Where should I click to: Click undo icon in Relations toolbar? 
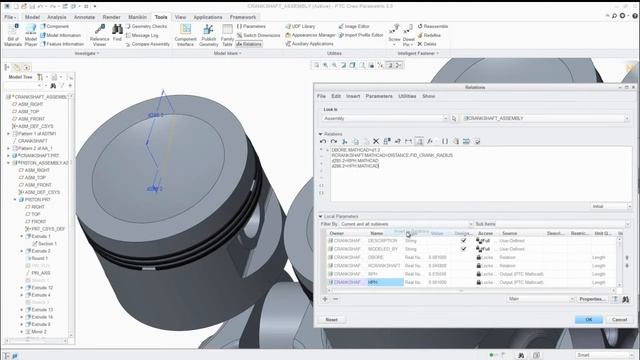point(323,141)
